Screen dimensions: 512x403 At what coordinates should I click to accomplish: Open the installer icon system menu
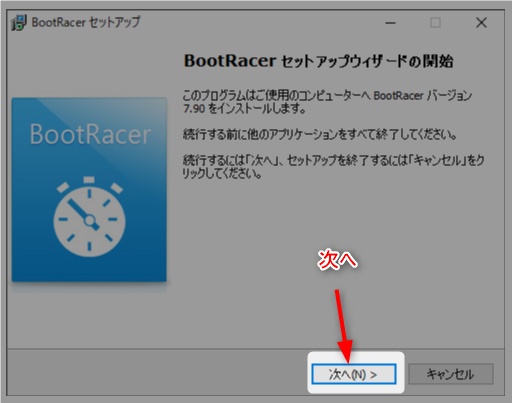19,23
